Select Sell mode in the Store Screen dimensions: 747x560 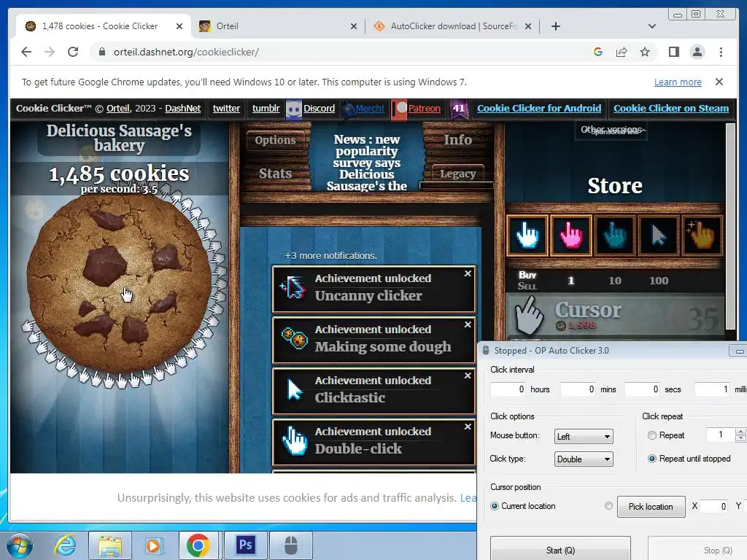tap(527, 286)
